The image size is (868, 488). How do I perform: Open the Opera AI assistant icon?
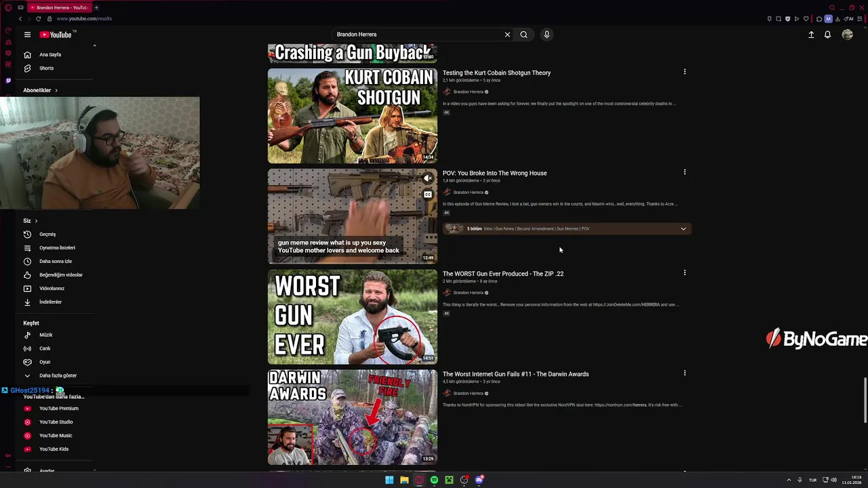848,19
